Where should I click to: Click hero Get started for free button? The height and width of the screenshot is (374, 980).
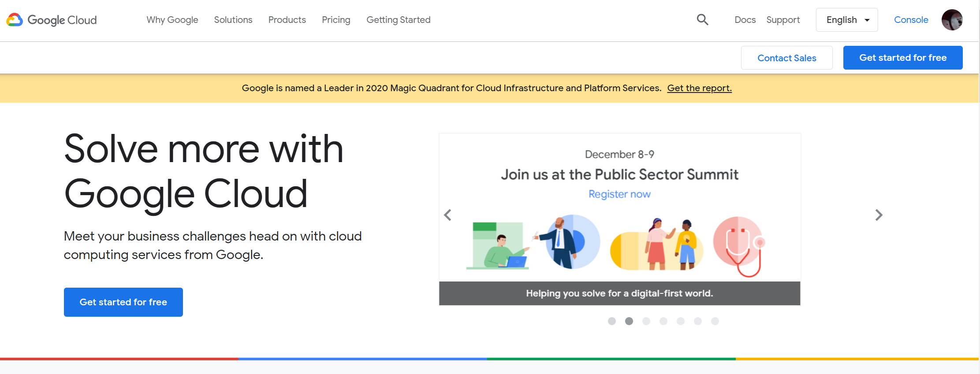[x=123, y=302]
